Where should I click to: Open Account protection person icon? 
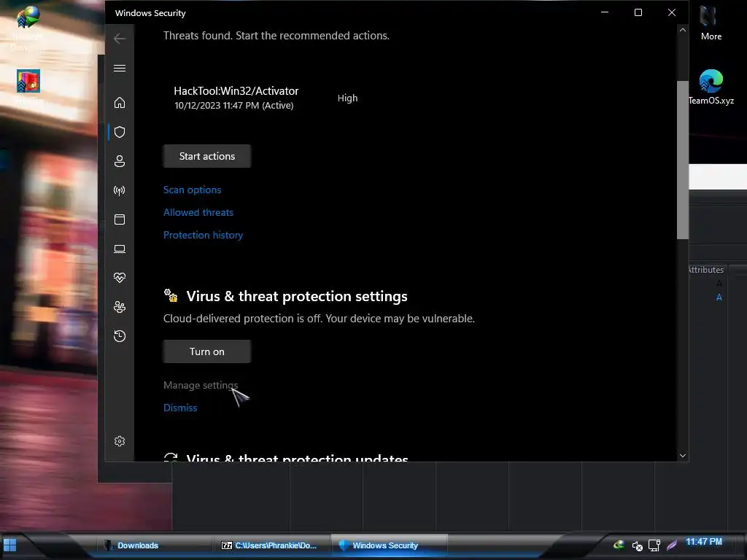click(x=120, y=161)
